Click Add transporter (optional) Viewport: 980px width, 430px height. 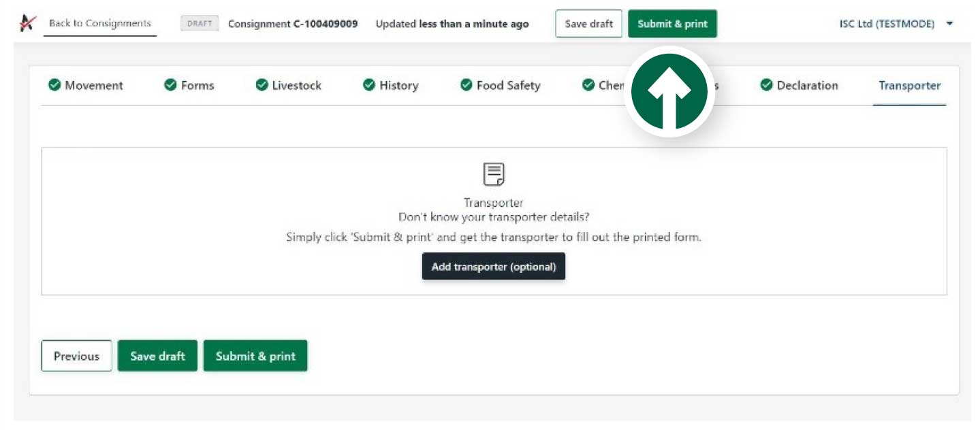(494, 266)
